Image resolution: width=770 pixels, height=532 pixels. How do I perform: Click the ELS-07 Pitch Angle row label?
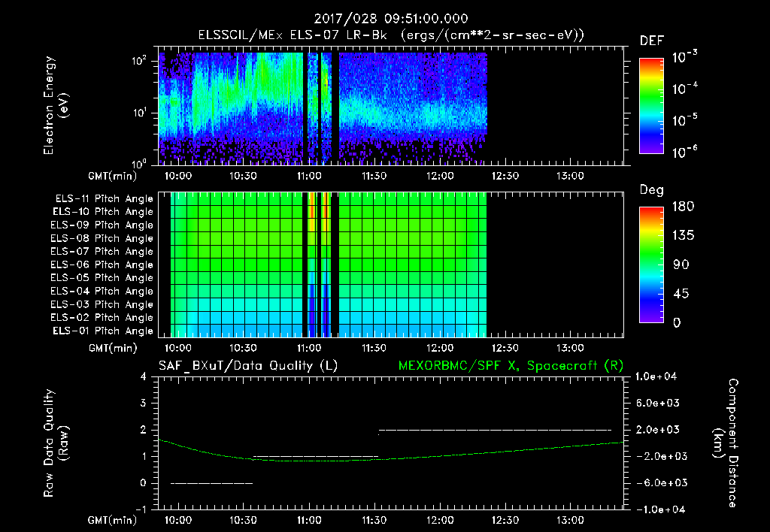tap(102, 251)
